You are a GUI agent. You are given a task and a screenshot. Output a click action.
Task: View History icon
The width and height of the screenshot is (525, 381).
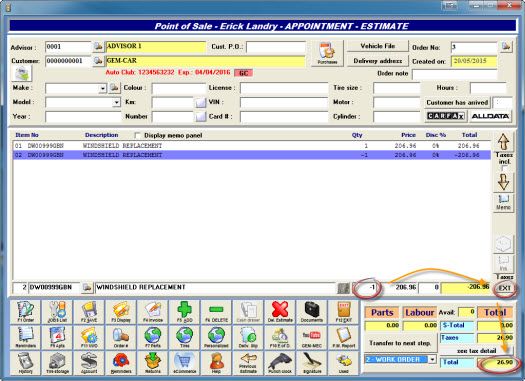[26, 363]
